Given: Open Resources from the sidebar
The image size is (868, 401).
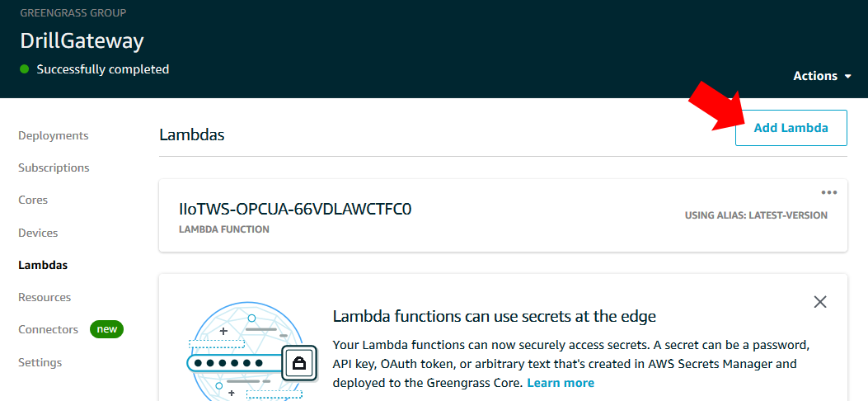Looking at the screenshot, I should (45, 297).
